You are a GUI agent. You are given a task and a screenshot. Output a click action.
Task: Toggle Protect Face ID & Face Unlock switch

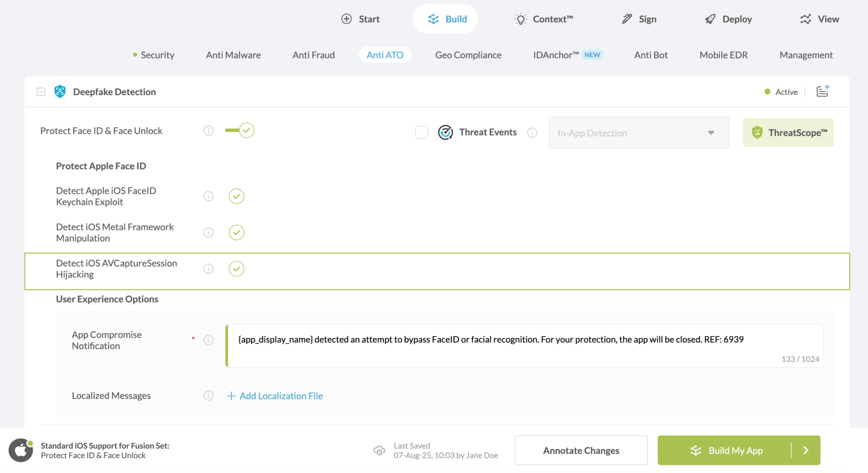(x=240, y=130)
